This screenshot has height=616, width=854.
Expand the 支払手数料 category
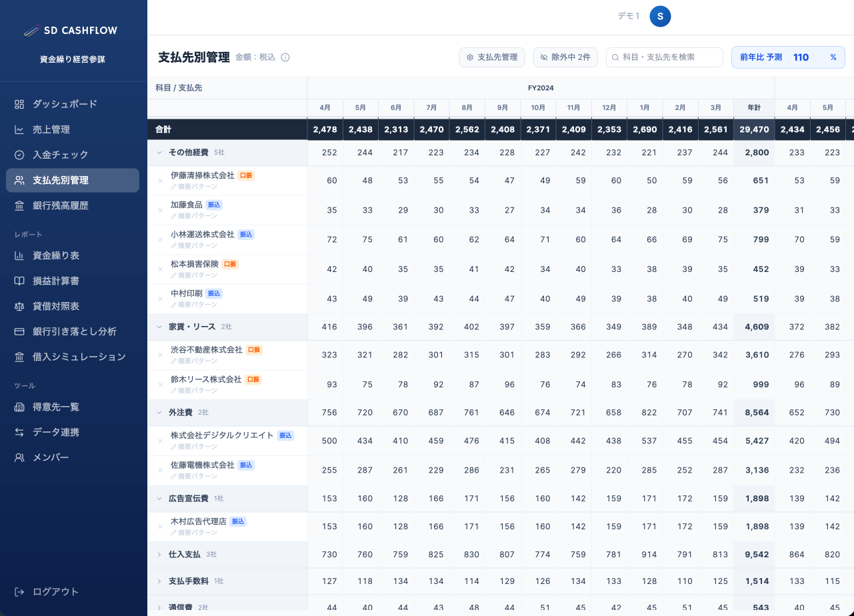[x=159, y=581]
